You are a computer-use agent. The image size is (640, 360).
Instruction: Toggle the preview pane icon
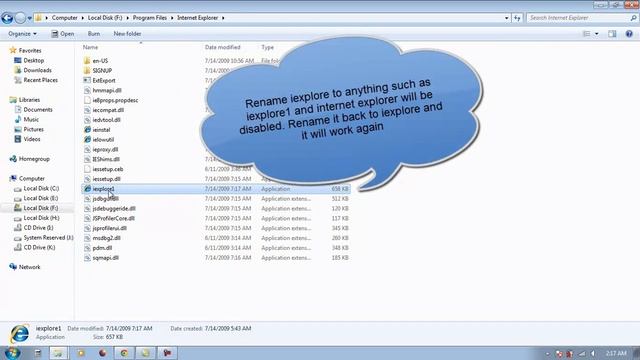(x=612, y=34)
